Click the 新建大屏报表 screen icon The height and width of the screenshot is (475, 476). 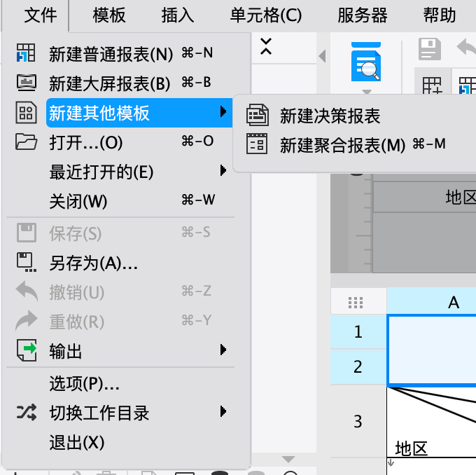(26, 83)
